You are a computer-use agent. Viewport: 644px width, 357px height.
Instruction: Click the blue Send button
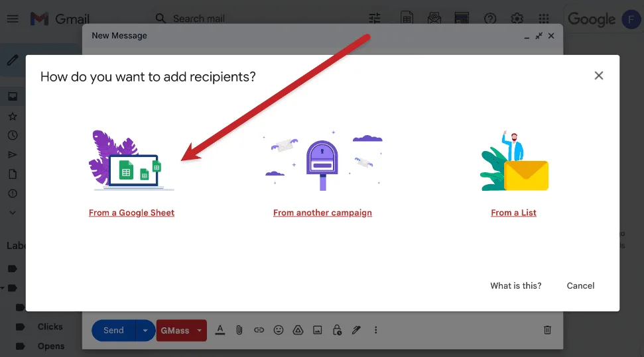point(113,330)
